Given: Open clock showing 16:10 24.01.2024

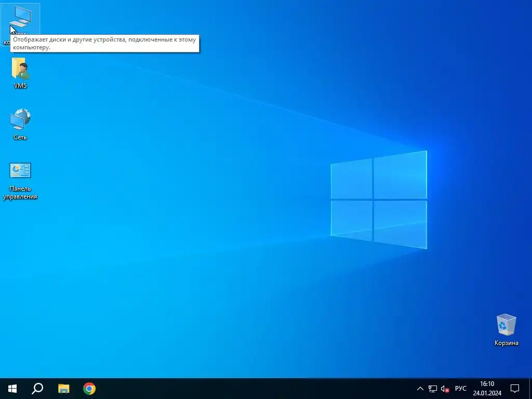Looking at the screenshot, I should tap(487, 389).
